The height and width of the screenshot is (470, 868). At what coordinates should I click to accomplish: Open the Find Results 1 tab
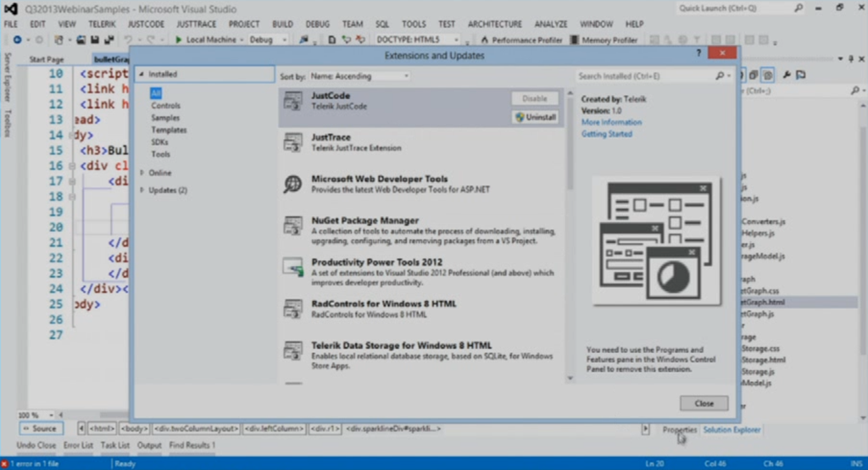click(x=192, y=445)
